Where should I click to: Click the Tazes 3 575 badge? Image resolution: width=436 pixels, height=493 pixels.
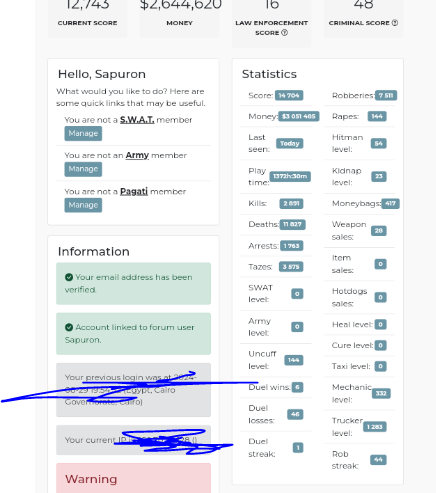(291, 267)
